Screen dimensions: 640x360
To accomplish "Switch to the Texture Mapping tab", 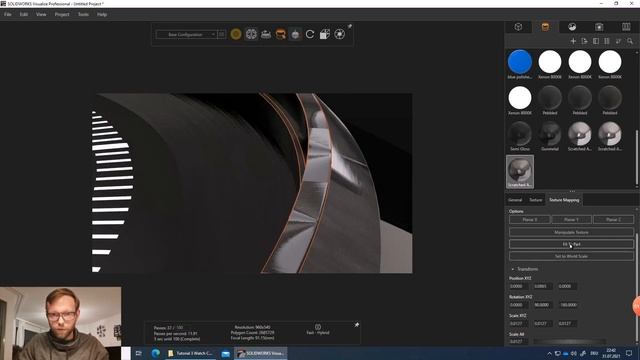I will tap(564, 200).
